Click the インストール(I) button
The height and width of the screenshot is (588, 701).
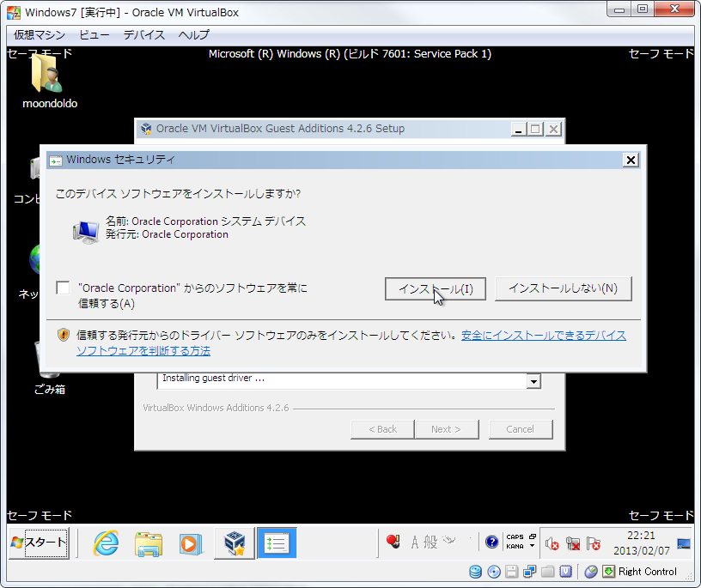tap(435, 289)
